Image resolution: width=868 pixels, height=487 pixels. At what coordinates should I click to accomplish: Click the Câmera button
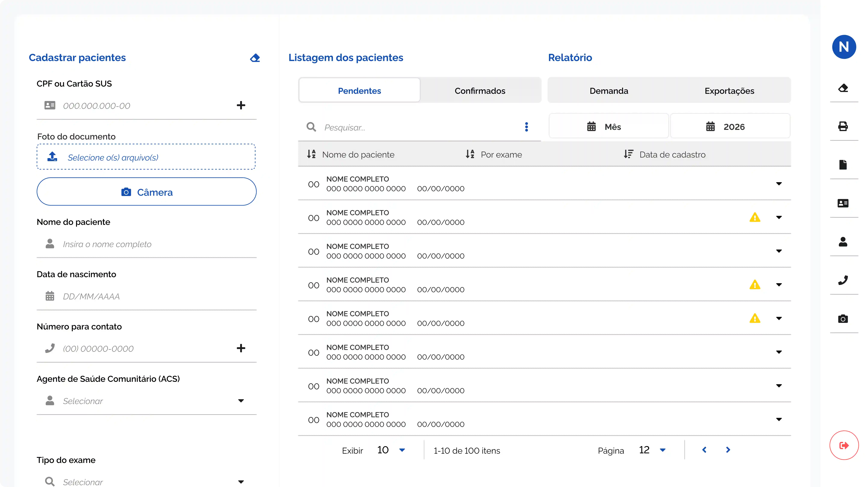click(x=147, y=192)
